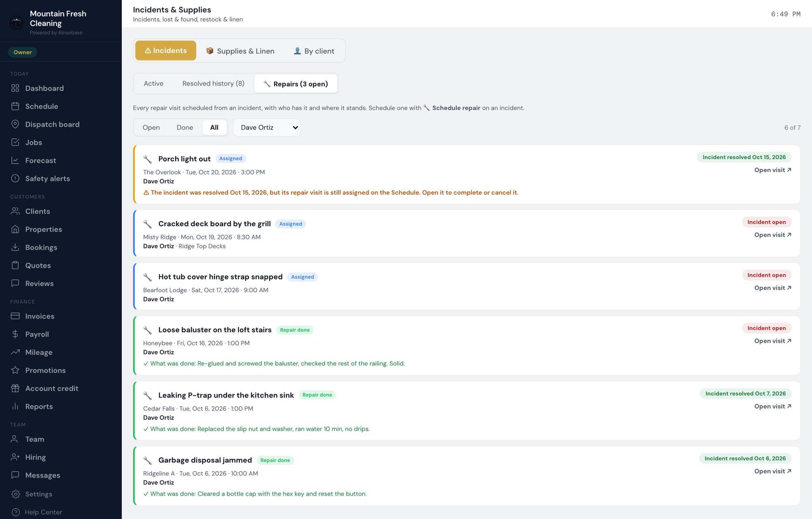Switch to Supplies & Linen tab

click(240, 51)
